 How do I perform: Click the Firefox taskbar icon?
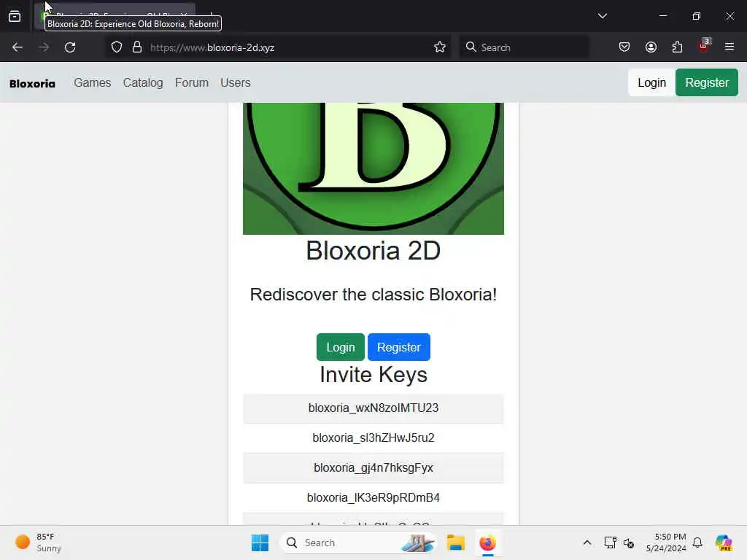click(487, 542)
